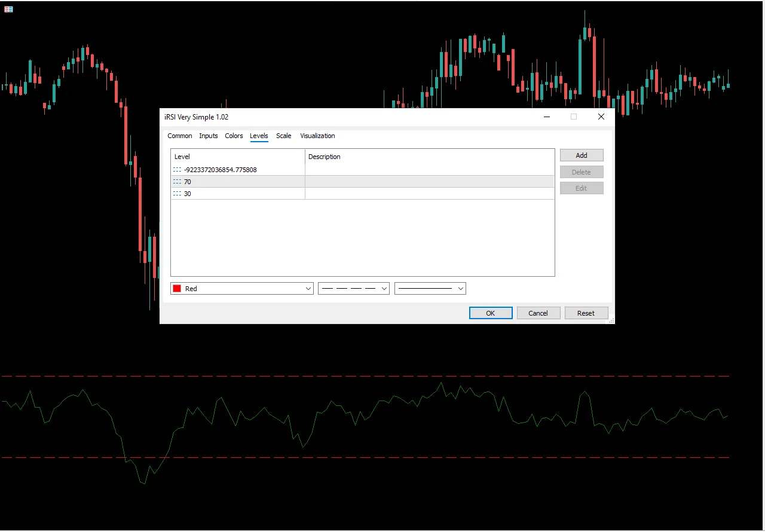Click the Level column header
The height and width of the screenshot is (532, 765).
[x=238, y=157]
